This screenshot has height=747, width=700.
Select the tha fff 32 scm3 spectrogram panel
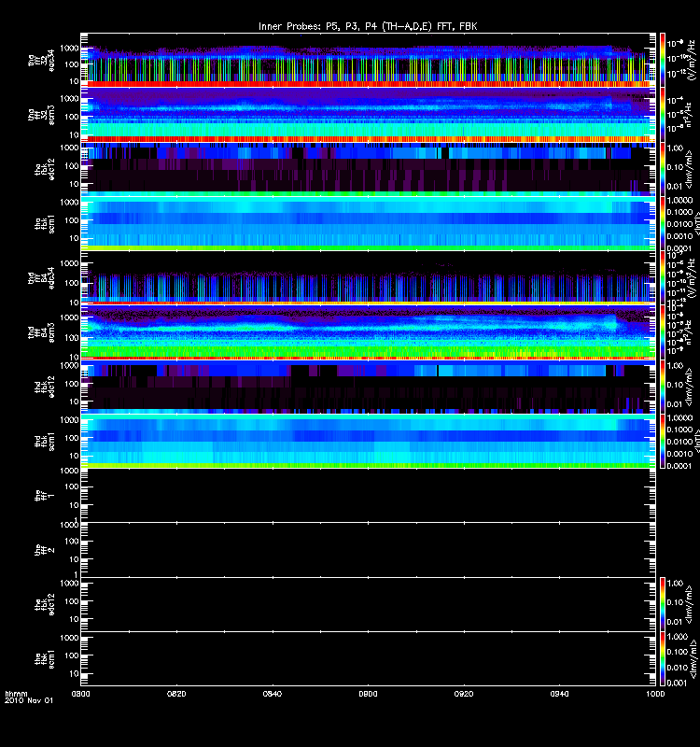(x=368, y=115)
